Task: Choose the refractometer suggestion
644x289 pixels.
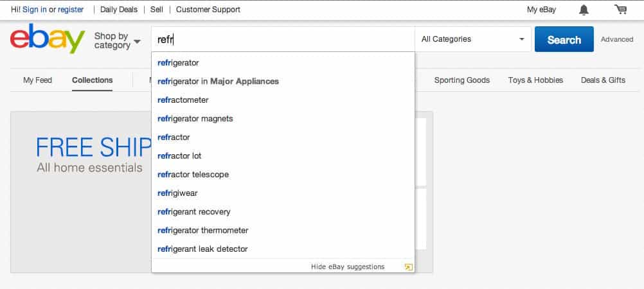Action: [283, 100]
